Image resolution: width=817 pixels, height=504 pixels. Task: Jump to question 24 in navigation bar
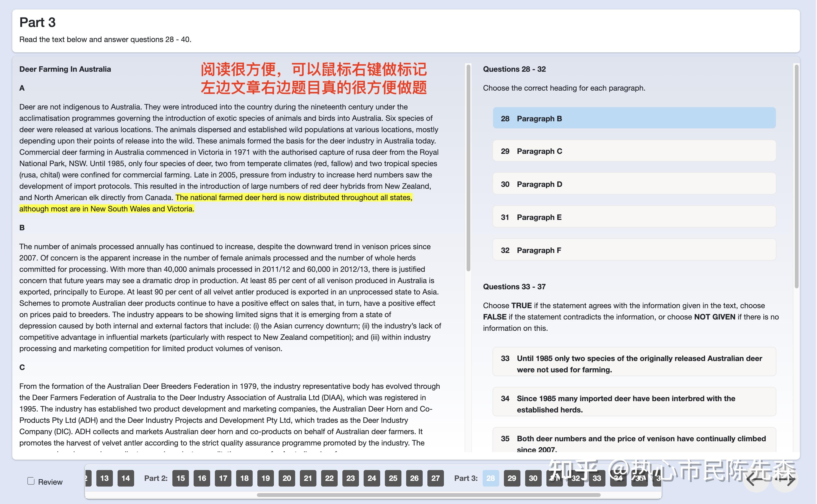tap(372, 478)
